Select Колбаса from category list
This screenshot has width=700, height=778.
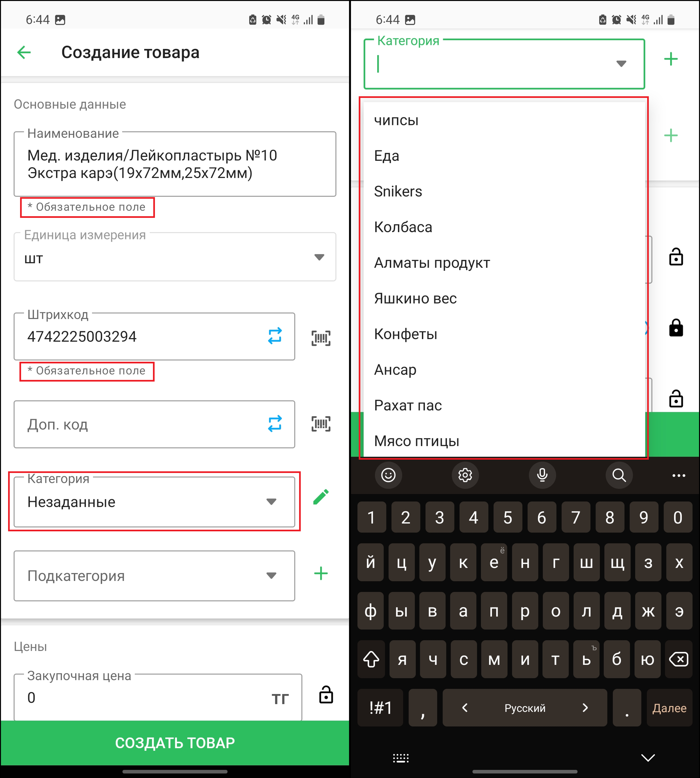click(403, 227)
